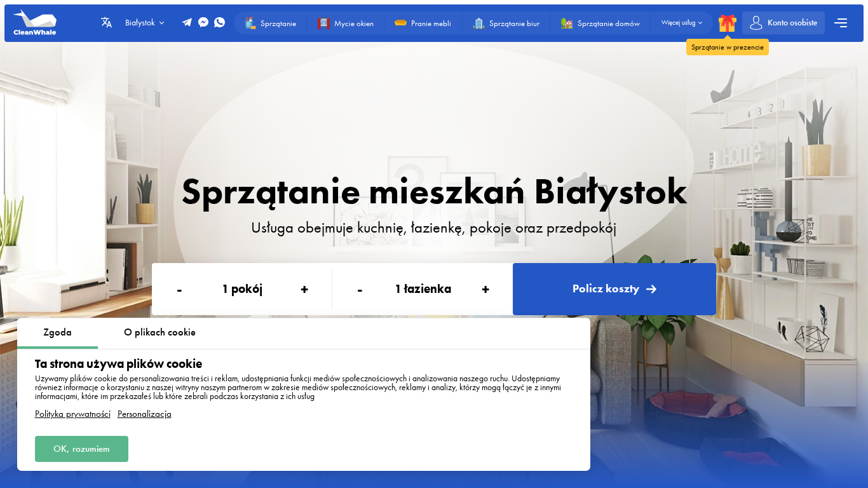Click the gift box icon
Screen dimensions: 868x488
point(728,23)
